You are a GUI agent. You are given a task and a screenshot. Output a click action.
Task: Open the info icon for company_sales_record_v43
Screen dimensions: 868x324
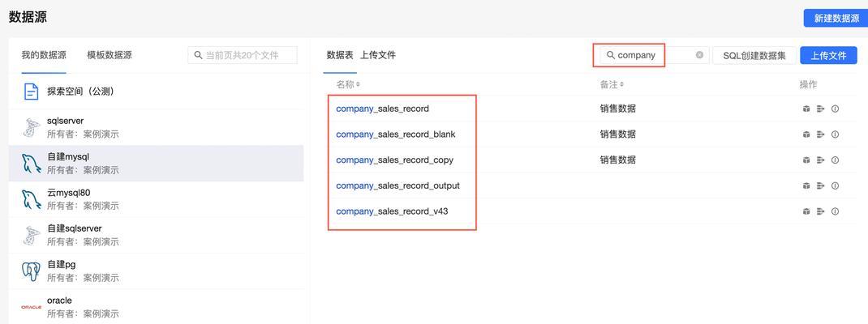pyautogui.click(x=836, y=211)
